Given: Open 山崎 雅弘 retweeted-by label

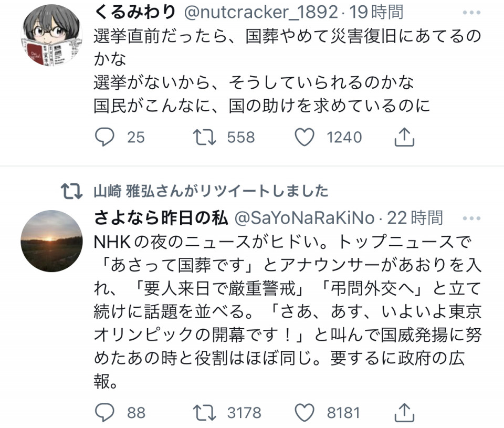Looking at the screenshot, I should (x=211, y=191).
